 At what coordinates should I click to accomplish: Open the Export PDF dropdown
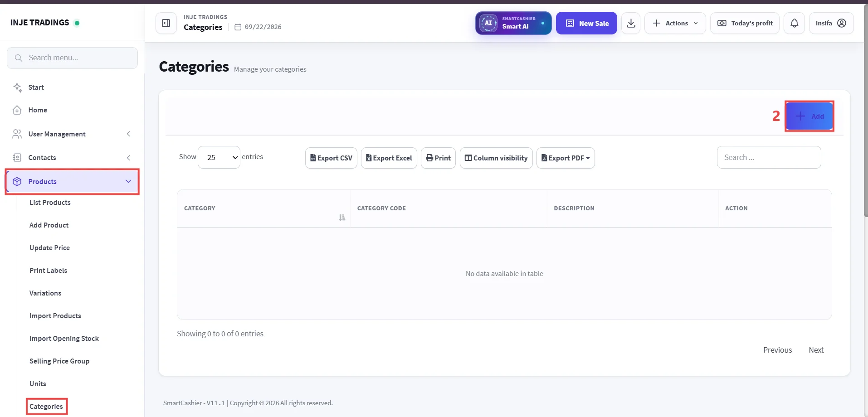(x=566, y=158)
